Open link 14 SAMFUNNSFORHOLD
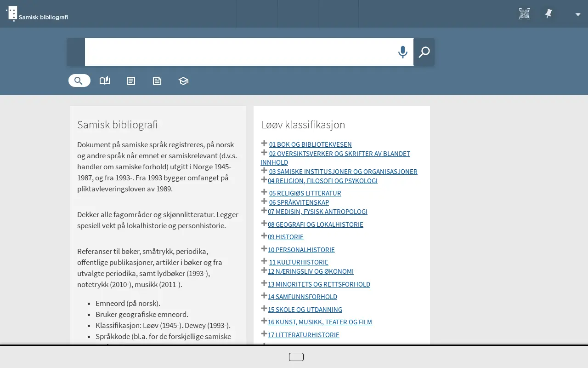 (x=302, y=297)
